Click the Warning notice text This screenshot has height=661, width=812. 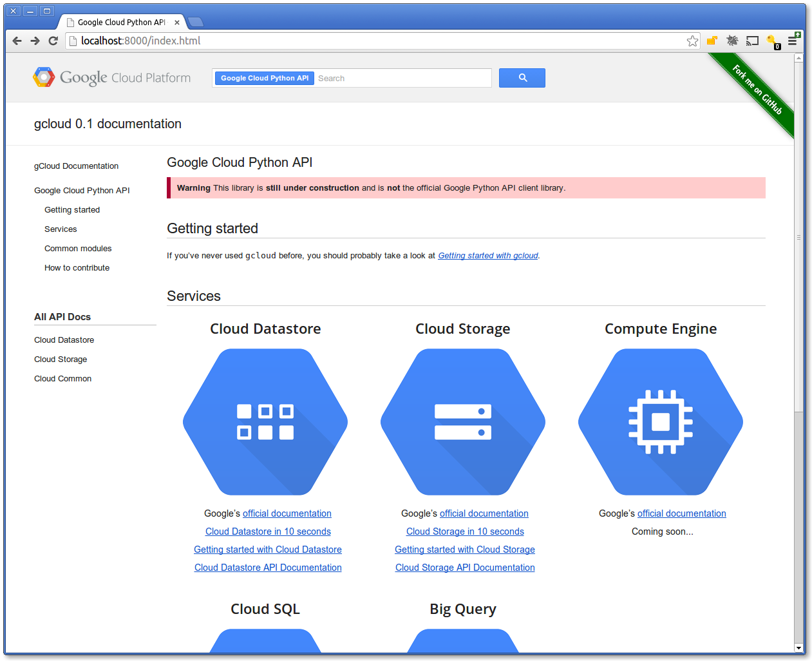[372, 188]
